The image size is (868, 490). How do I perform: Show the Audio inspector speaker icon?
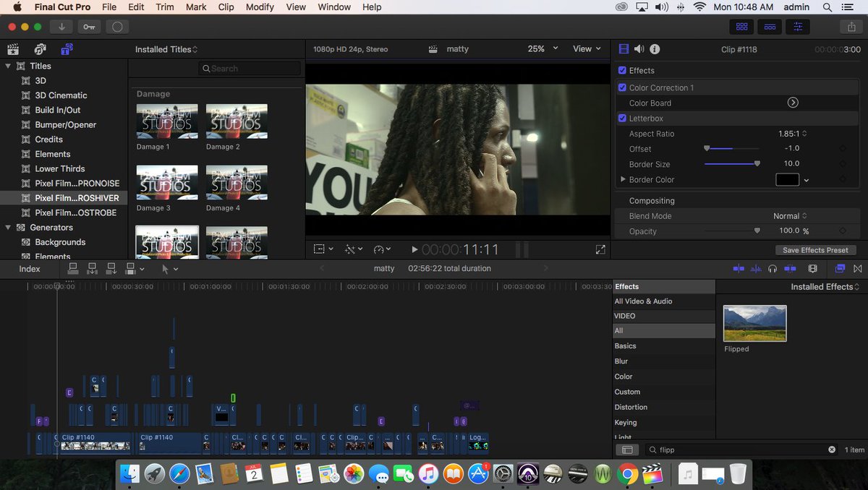click(639, 49)
